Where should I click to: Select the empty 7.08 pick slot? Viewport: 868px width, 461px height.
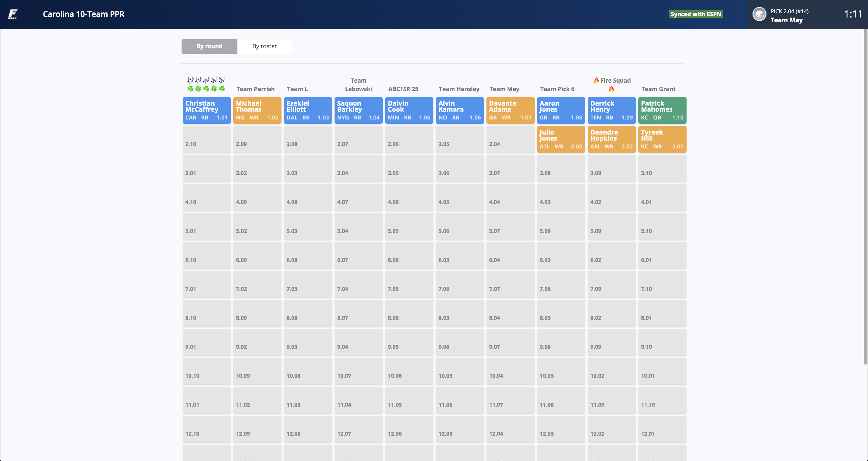(x=561, y=284)
